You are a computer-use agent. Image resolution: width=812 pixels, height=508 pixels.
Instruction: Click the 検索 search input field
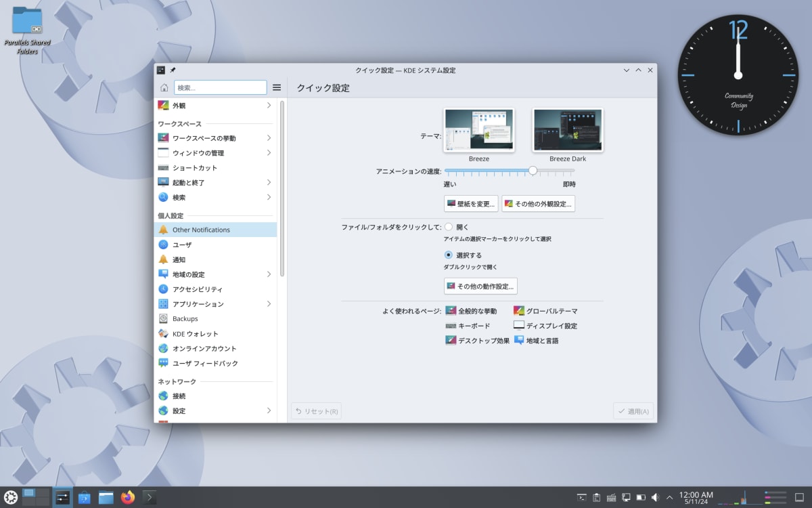click(x=221, y=87)
